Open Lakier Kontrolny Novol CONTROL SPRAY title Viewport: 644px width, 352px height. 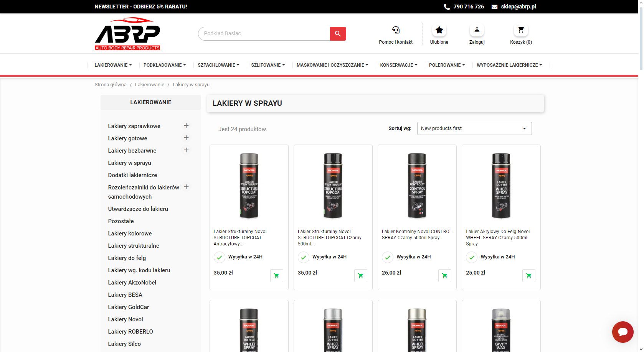pyautogui.click(x=417, y=235)
